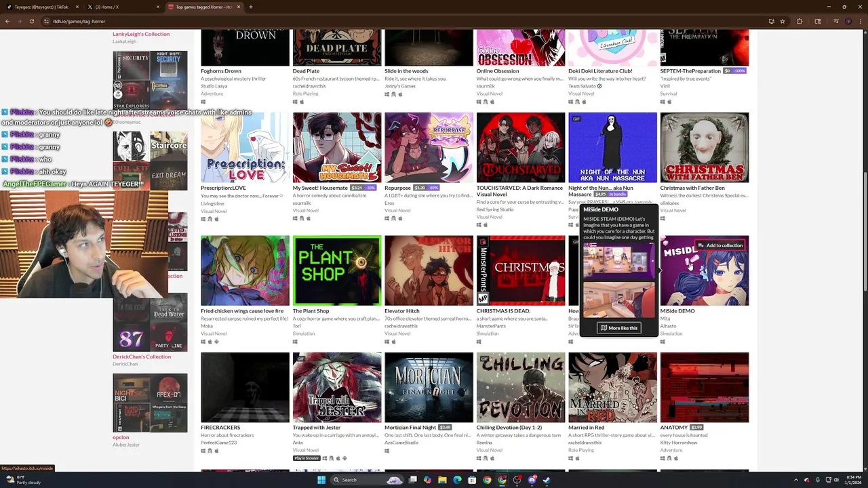
Task: Open a new browser tab with plus
Action: coord(250,7)
